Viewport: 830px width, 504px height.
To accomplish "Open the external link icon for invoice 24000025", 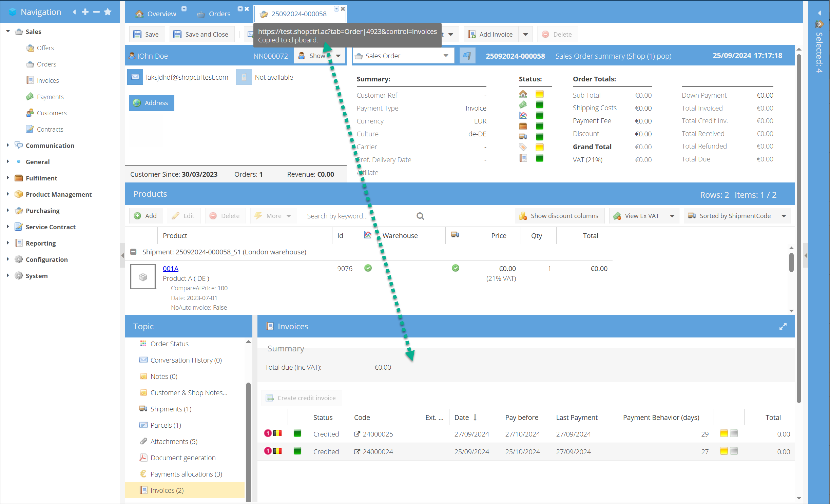I will click(x=357, y=434).
